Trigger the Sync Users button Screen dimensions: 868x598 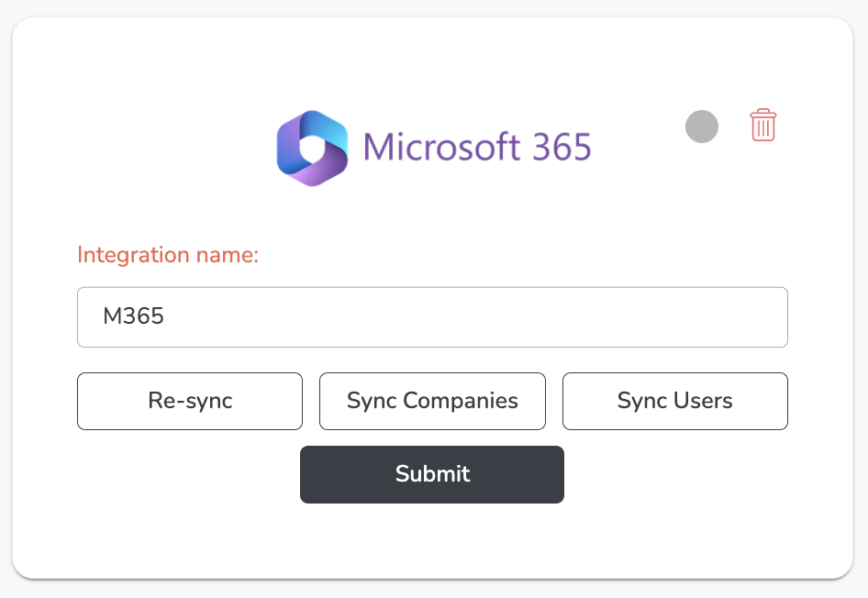pos(674,401)
